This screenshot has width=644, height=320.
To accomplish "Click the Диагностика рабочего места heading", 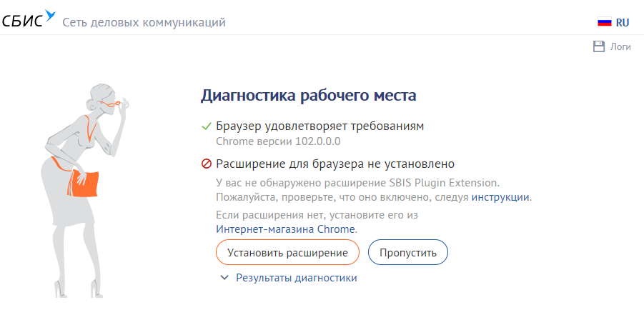I will (309, 95).
